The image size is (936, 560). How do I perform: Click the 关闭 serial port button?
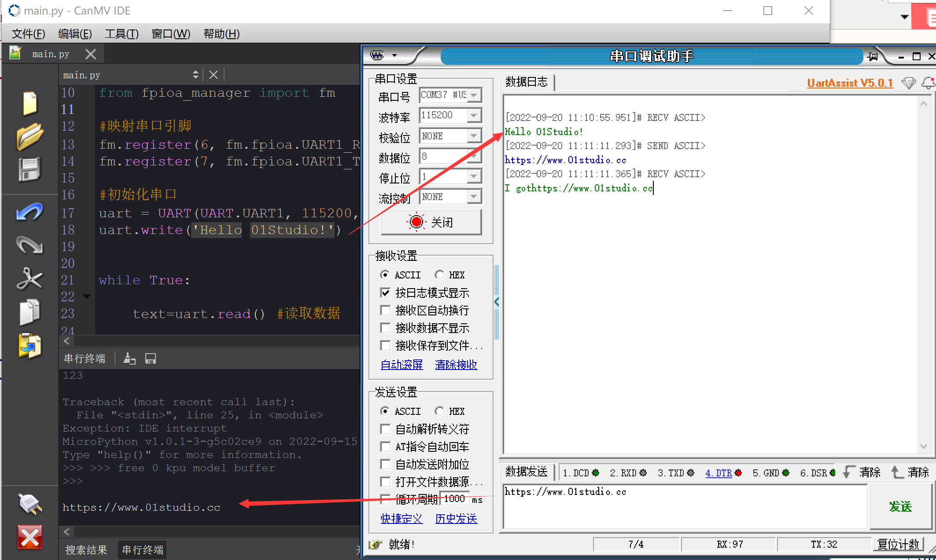coord(431,222)
